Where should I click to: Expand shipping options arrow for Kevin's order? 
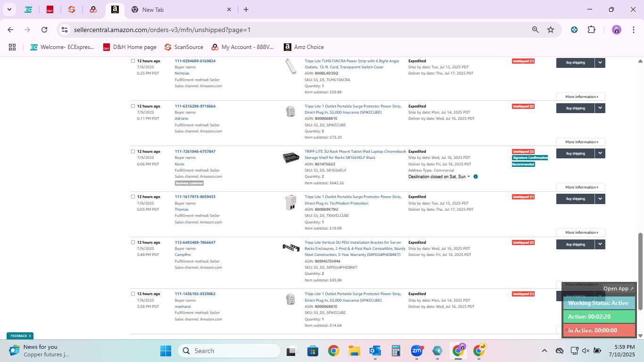click(600, 153)
